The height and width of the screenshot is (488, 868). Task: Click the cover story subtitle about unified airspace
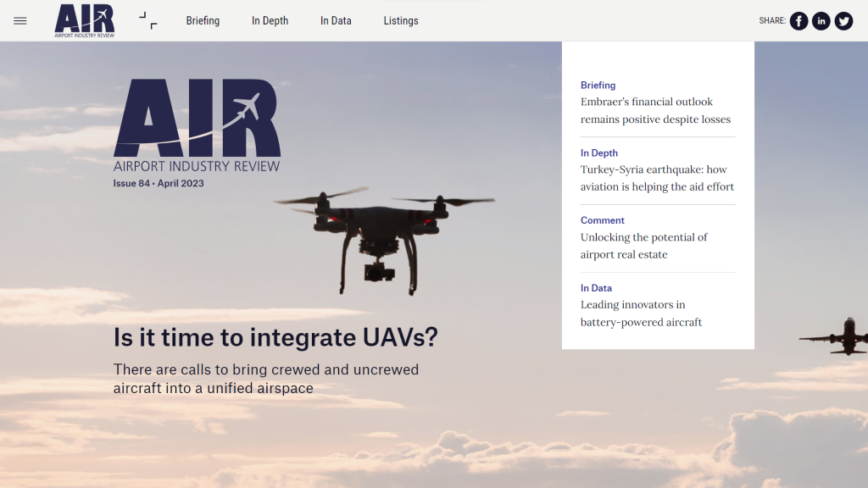click(265, 380)
